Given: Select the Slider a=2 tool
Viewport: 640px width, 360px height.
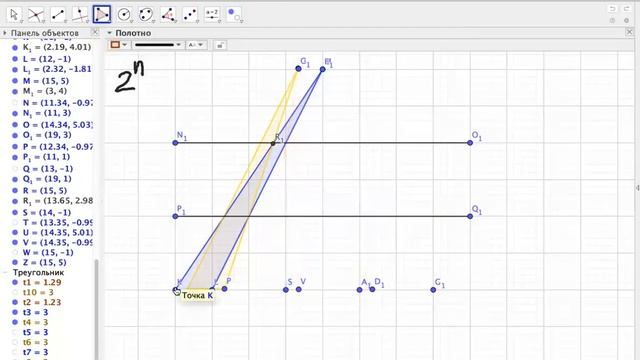Looking at the screenshot, I should pos(212,15).
